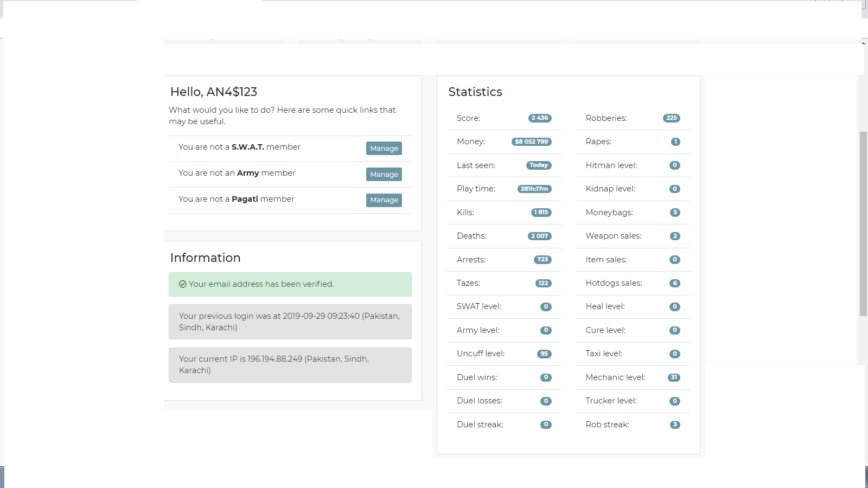Click the Rapes value badge
868x488 pixels.
coord(675,142)
